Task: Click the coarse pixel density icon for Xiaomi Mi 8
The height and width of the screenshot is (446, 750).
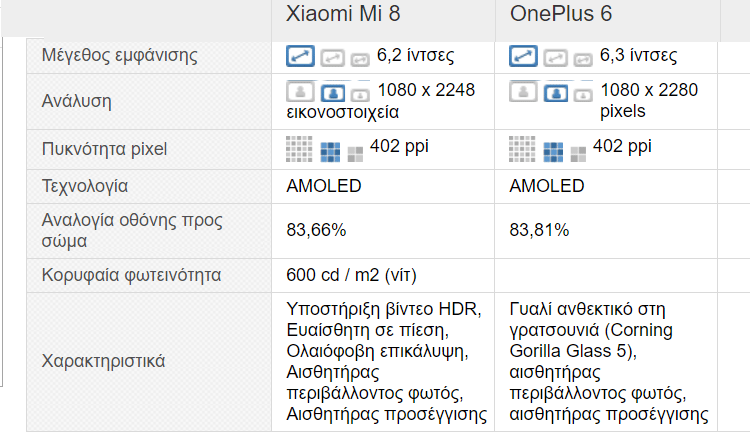Action: coord(355,154)
